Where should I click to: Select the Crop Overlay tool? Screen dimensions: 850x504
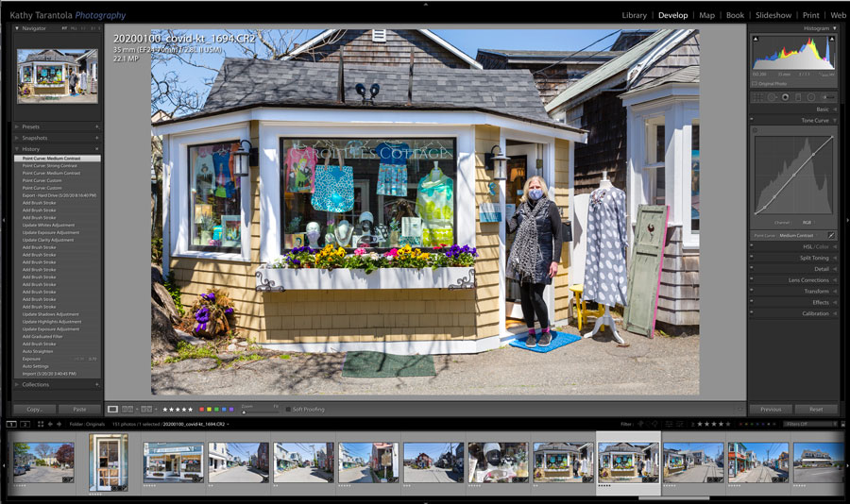click(x=757, y=96)
